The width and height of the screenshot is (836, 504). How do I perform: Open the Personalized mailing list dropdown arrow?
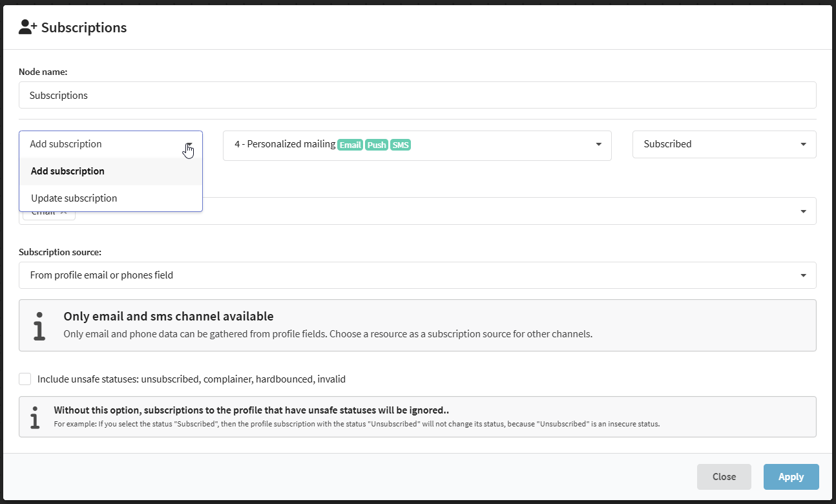598,145
